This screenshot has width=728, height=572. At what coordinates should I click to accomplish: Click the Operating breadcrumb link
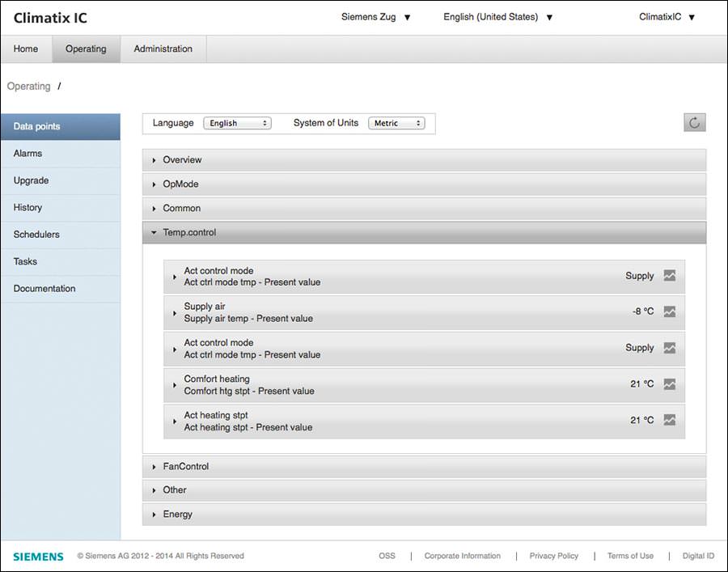pyautogui.click(x=29, y=87)
